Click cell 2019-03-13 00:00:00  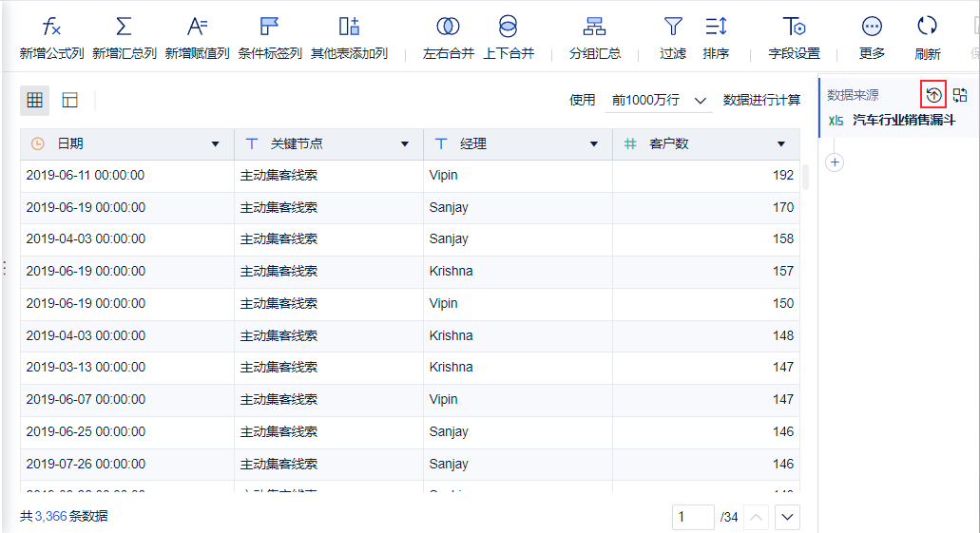click(x=126, y=368)
